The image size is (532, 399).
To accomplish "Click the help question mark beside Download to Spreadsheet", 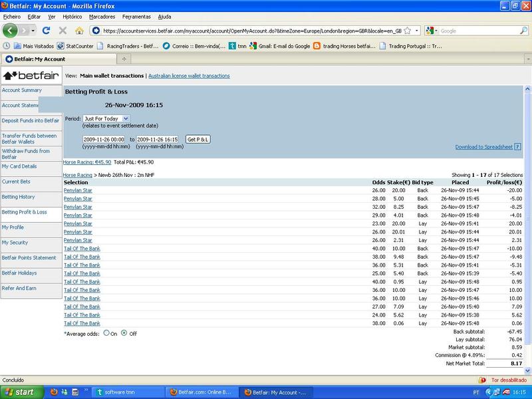I will coord(517,147).
